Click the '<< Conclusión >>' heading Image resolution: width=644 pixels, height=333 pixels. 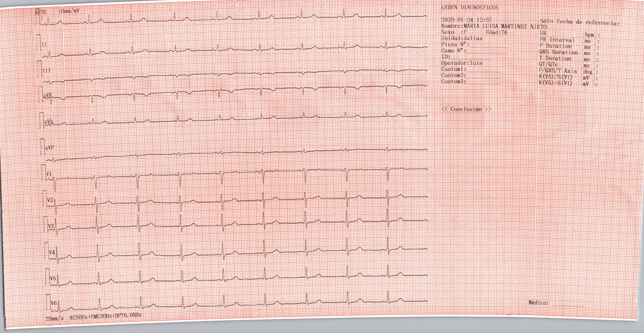(x=466, y=109)
